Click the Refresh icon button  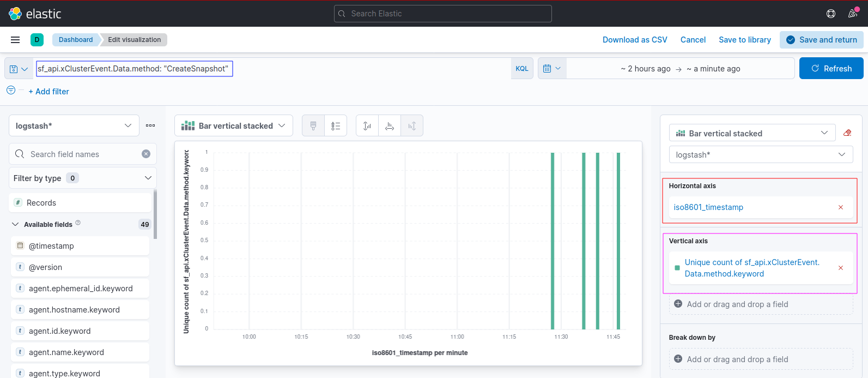831,68
